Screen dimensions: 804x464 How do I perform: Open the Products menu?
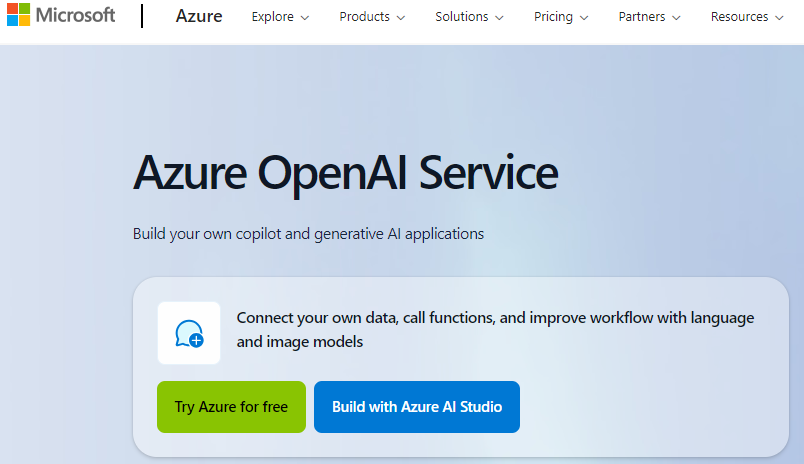364,17
